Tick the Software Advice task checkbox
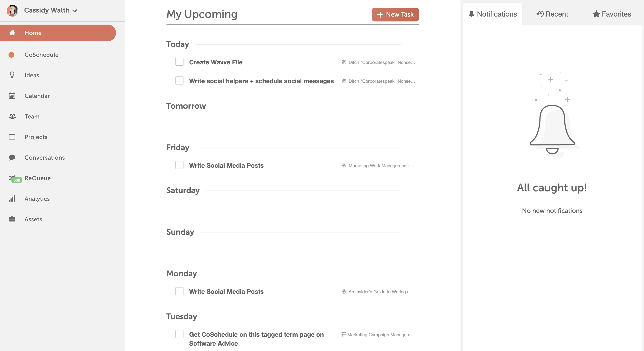The width and height of the screenshot is (644, 351). [x=179, y=334]
